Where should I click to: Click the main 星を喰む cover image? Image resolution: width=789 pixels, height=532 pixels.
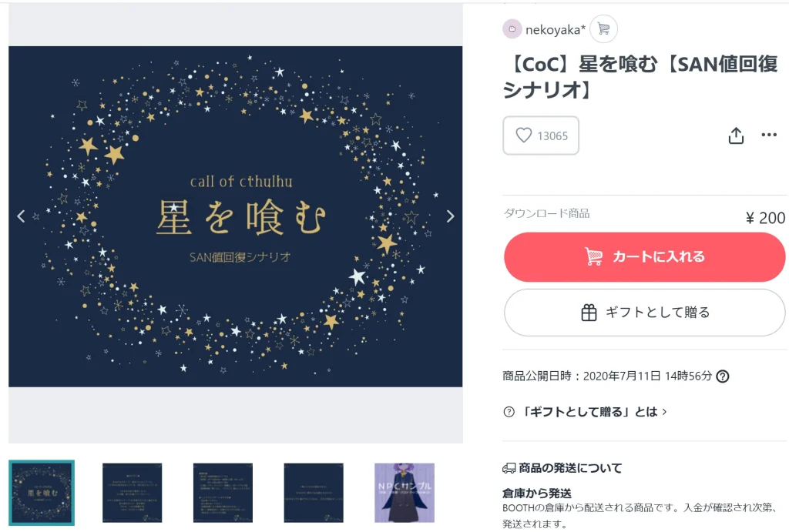pos(236,216)
